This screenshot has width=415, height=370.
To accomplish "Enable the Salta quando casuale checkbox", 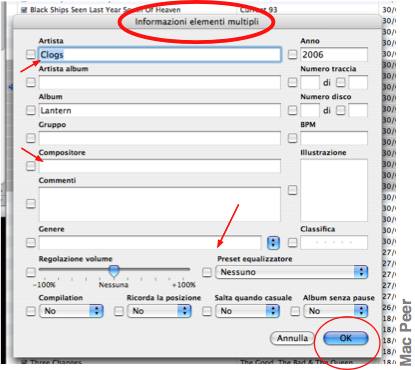I will tap(207, 311).
